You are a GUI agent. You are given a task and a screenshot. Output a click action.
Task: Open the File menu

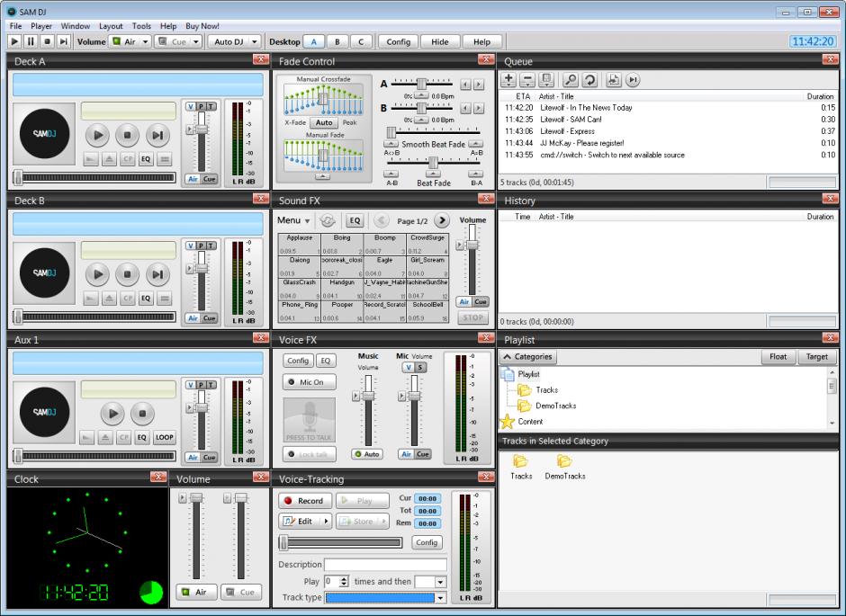(x=15, y=26)
